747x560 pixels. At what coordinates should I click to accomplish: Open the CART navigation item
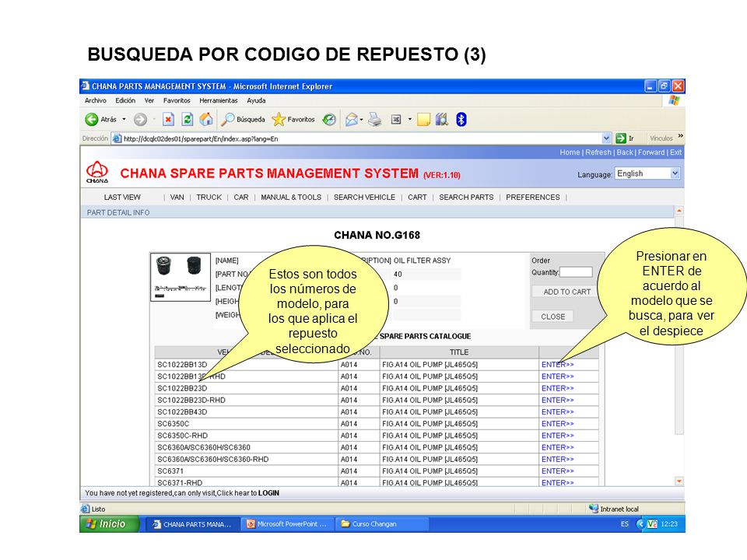click(x=417, y=197)
